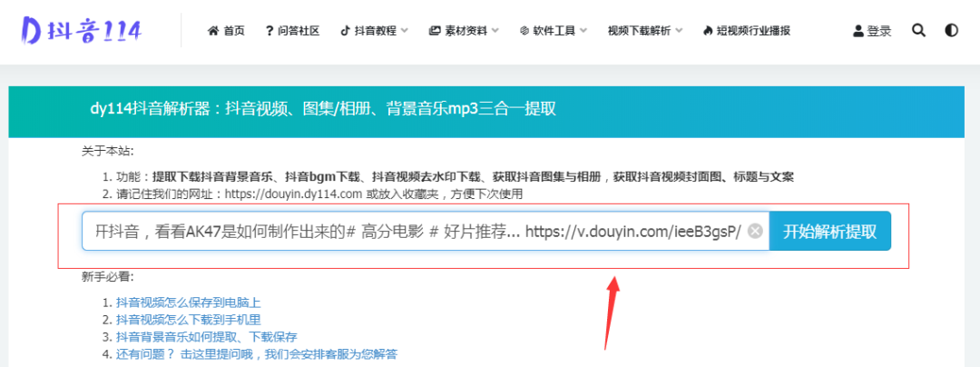Screen dimensions: 980x367
Task: Expand the 视频下载解析 dropdown arrow
Action: point(679,31)
